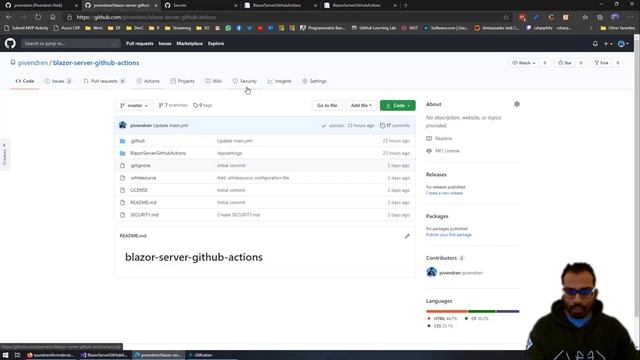Open the Octotree side panel toggle
Screen dimensions: 640x360
click(x=4, y=155)
